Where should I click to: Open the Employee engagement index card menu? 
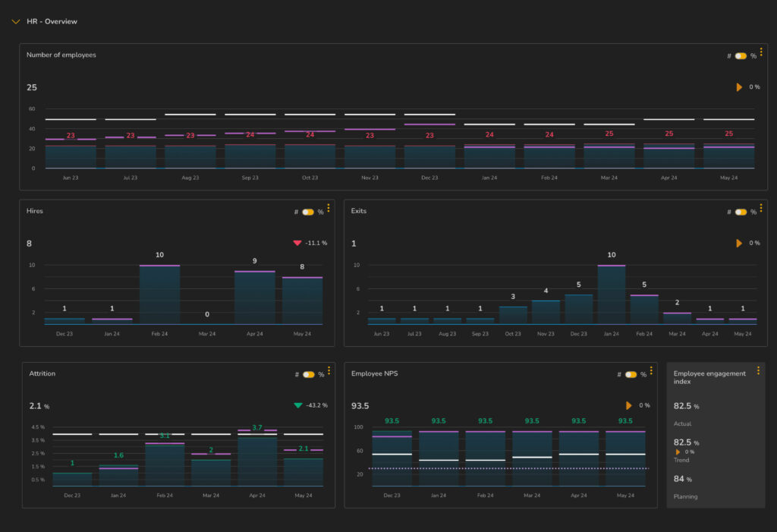click(x=758, y=370)
